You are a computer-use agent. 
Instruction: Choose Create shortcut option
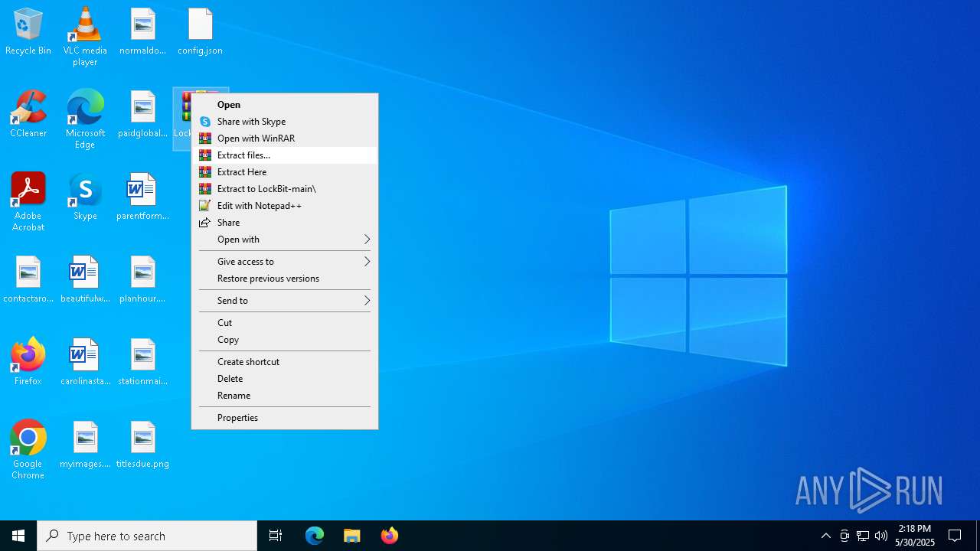click(285, 362)
